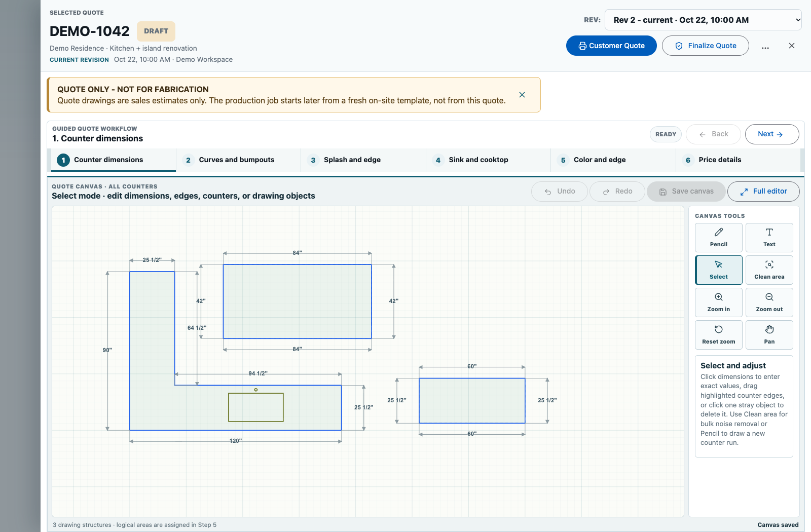The height and width of the screenshot is (532, 811).
Task: Switch to Color and edge step
Action: (x=613, y=160)
